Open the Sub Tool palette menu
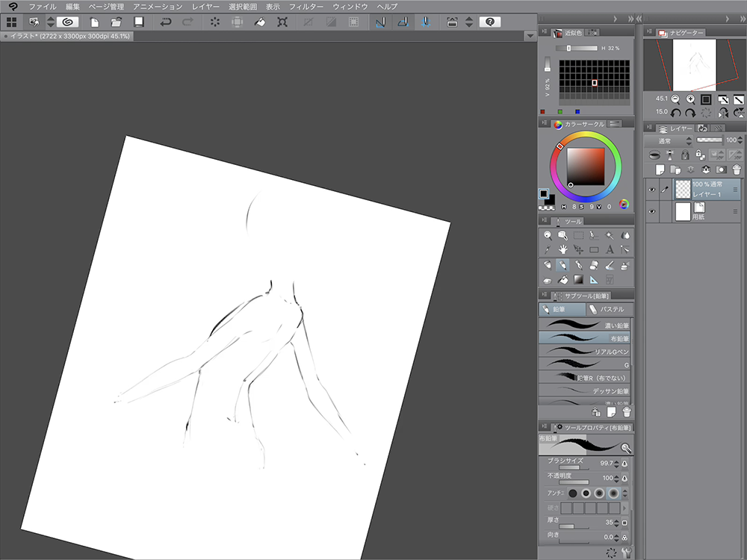 544,295
